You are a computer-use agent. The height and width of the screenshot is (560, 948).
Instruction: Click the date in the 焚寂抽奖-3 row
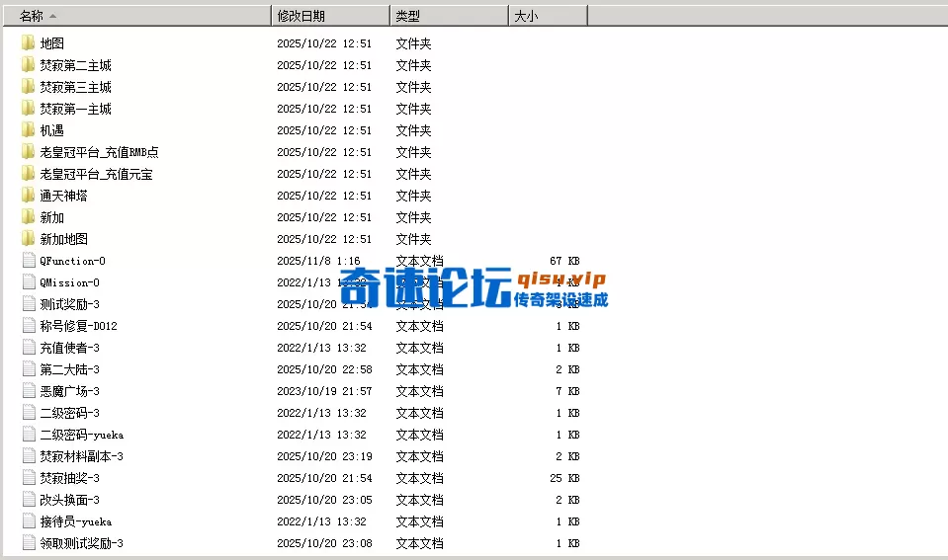(324, 478)
